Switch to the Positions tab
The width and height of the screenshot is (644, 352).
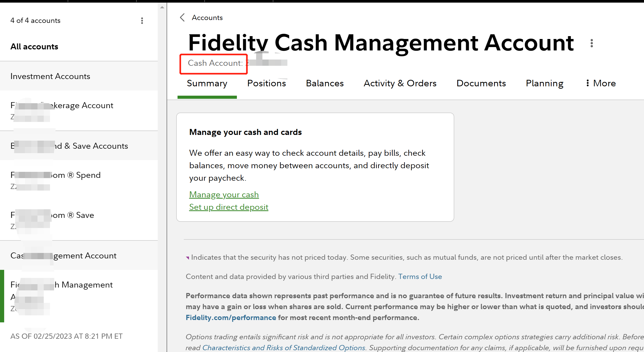point(266,83)
